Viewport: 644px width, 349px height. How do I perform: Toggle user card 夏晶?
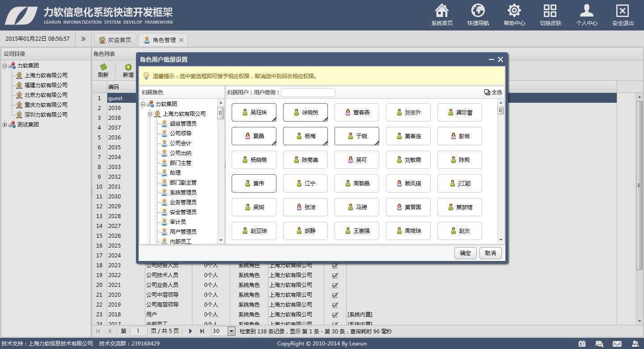[x=254, y=136]
